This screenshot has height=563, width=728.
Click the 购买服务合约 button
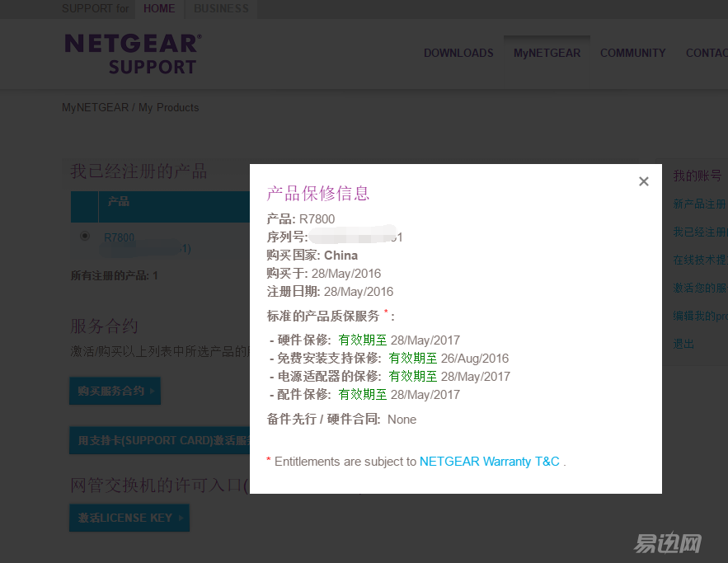click(115, 391)
